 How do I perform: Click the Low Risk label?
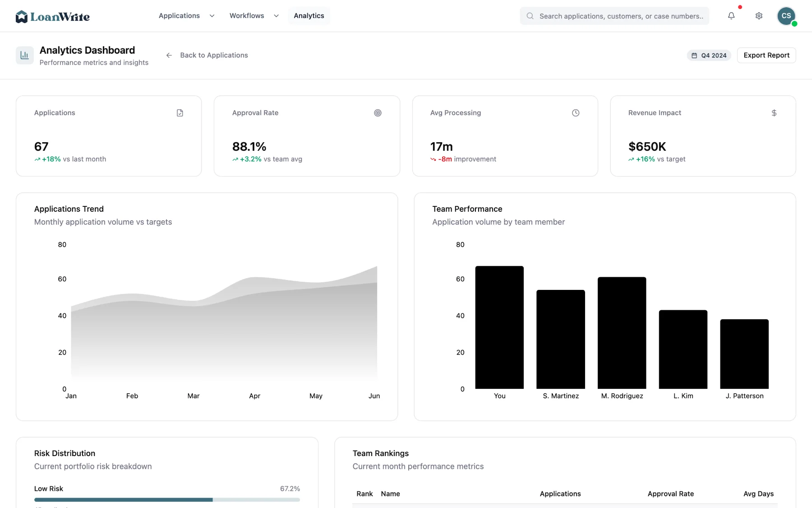(x=49, y=489)
